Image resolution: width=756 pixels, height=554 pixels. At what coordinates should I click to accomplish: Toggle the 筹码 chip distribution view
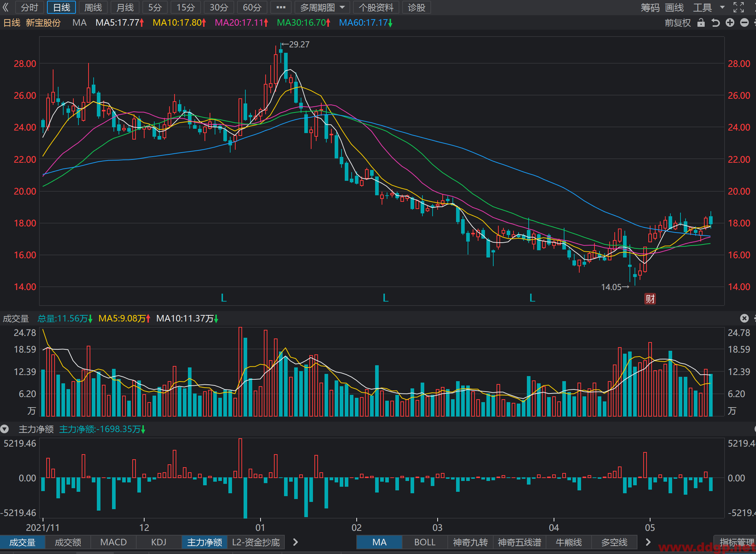coord(650,7)
